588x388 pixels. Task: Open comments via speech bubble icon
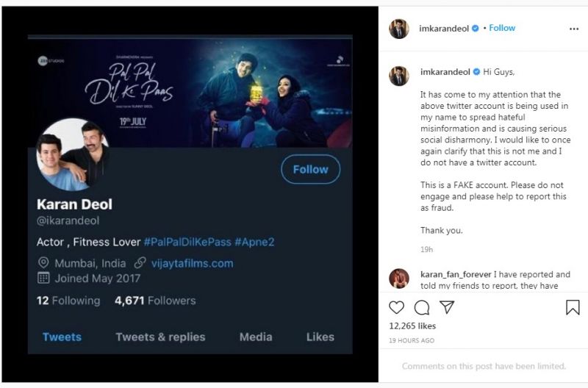point(422,307)
